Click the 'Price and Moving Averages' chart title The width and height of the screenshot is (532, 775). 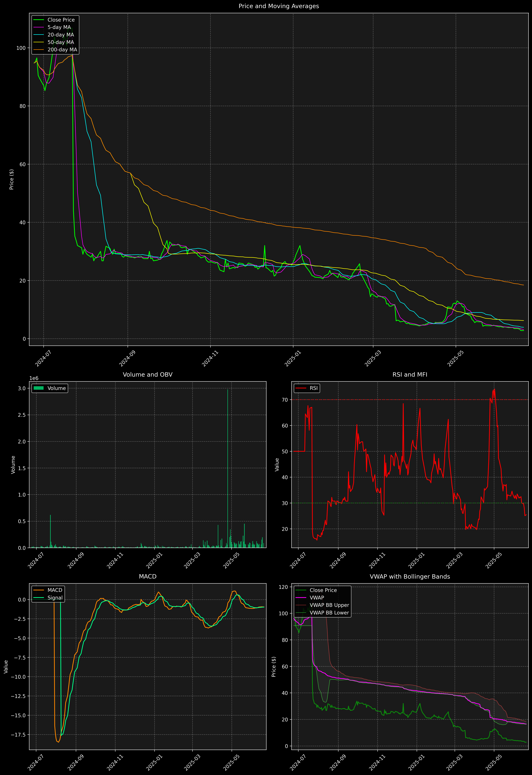[279, 6]
